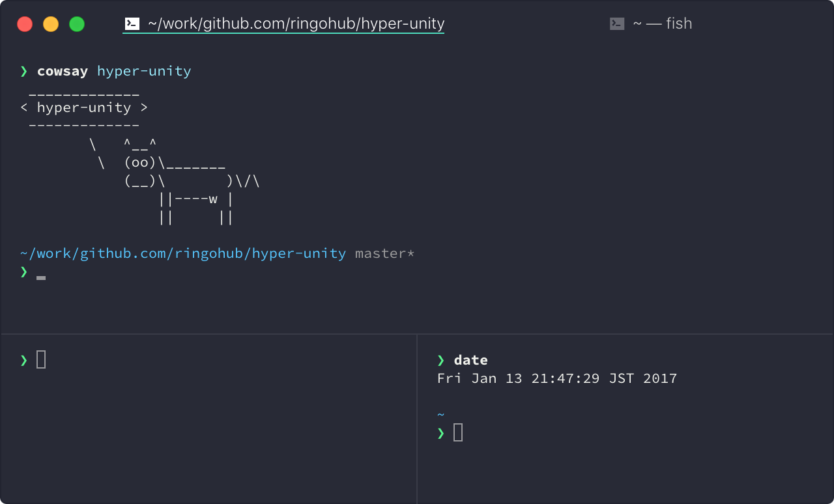Click the green prompt arrow before 'cowsay'

point(24,71)
